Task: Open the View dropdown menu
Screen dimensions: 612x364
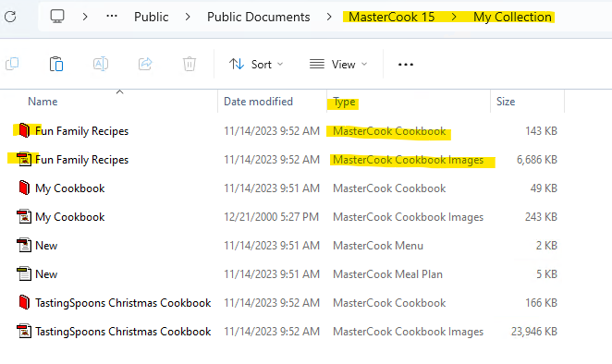Action: [338, 64]
